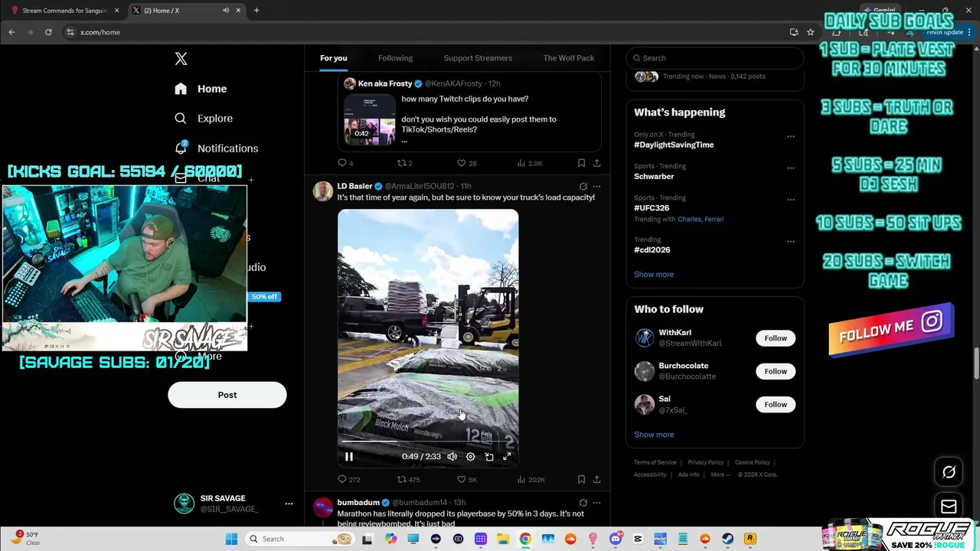The image size is (980, 551).
Task: Switch to the Following tab
Action: (395, 58)
